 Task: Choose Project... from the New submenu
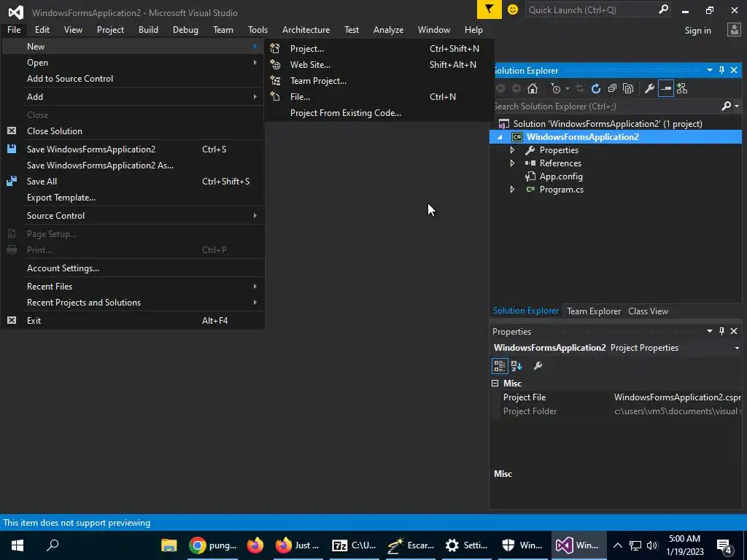[379, 49]
